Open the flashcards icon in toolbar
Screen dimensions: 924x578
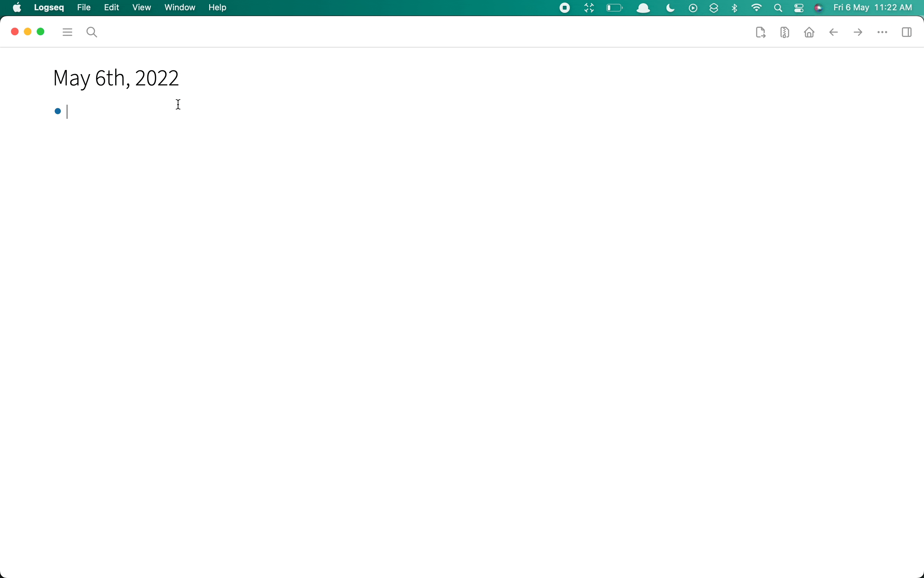[785, 32]
